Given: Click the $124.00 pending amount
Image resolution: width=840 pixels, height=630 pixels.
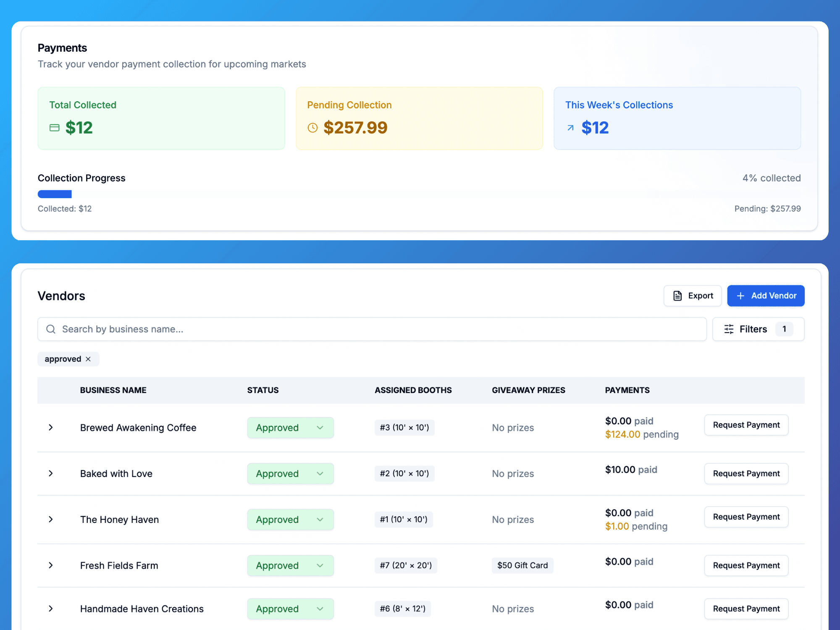Looking at the screenshot, I should click(622, 434).
